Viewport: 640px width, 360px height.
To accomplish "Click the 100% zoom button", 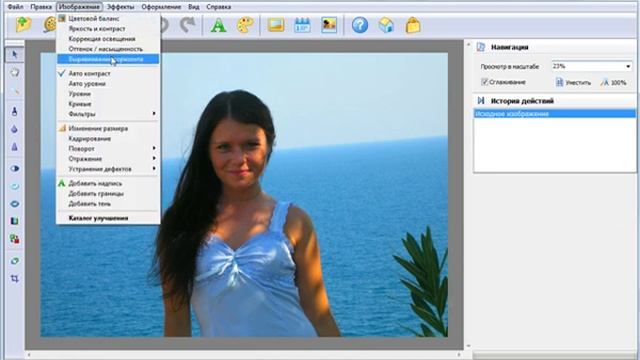I will 613,82.
